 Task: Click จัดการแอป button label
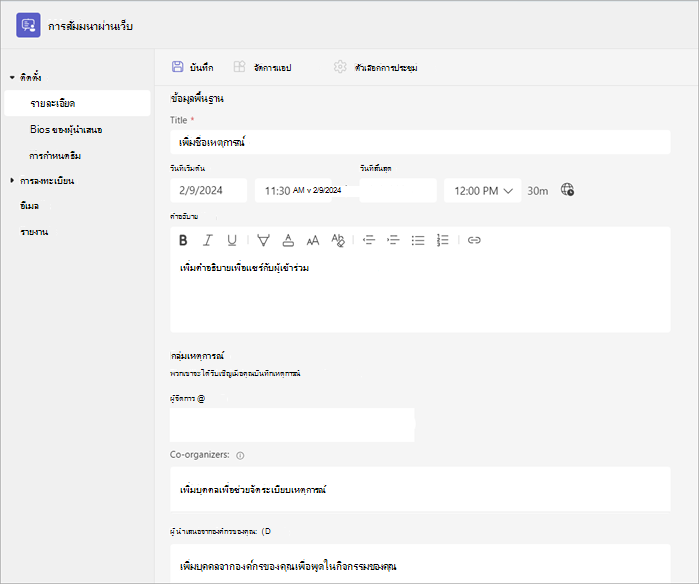[272, 68]
